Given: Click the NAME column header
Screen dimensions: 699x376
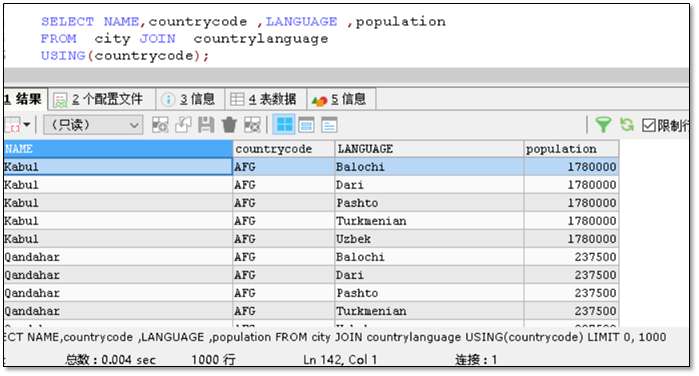Looking at the screenshot, I should 118,149.
